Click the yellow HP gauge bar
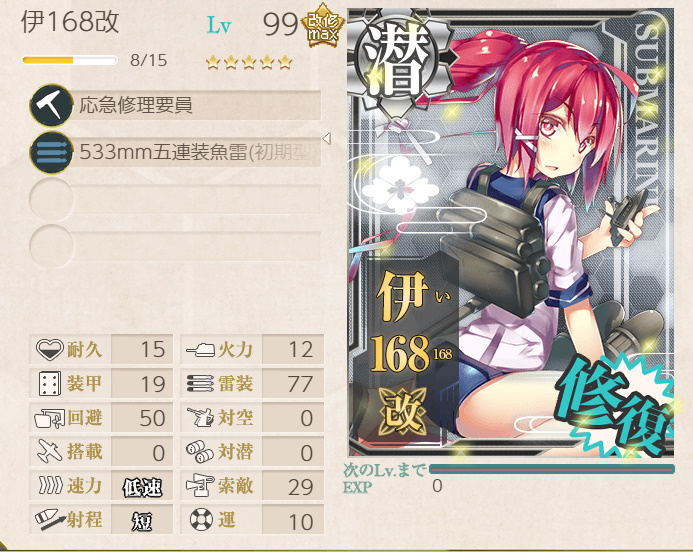 [69, 60]
